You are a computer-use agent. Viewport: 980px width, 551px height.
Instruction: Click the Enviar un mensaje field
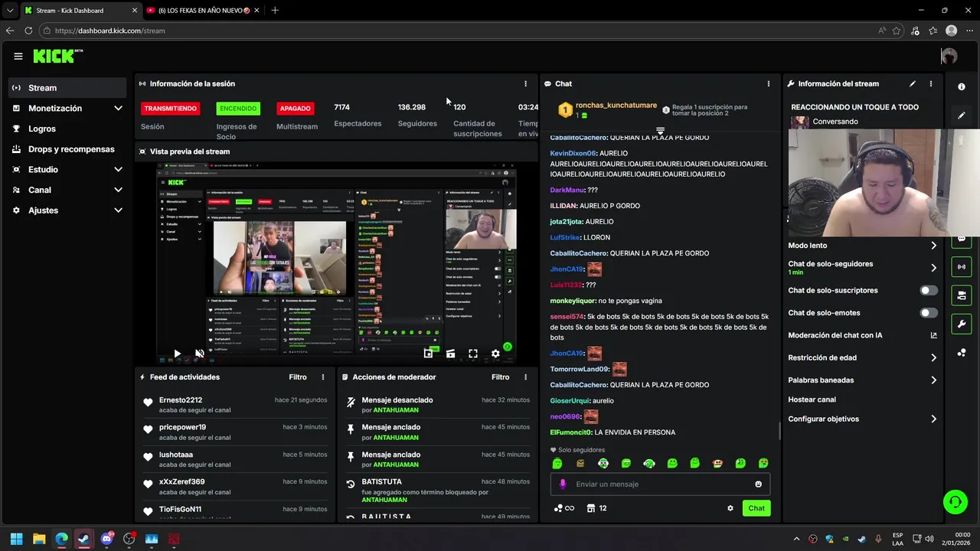pos(660,484)
